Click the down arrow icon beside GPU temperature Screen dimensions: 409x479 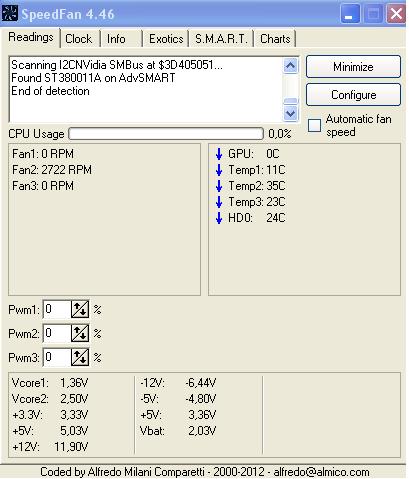219,154
